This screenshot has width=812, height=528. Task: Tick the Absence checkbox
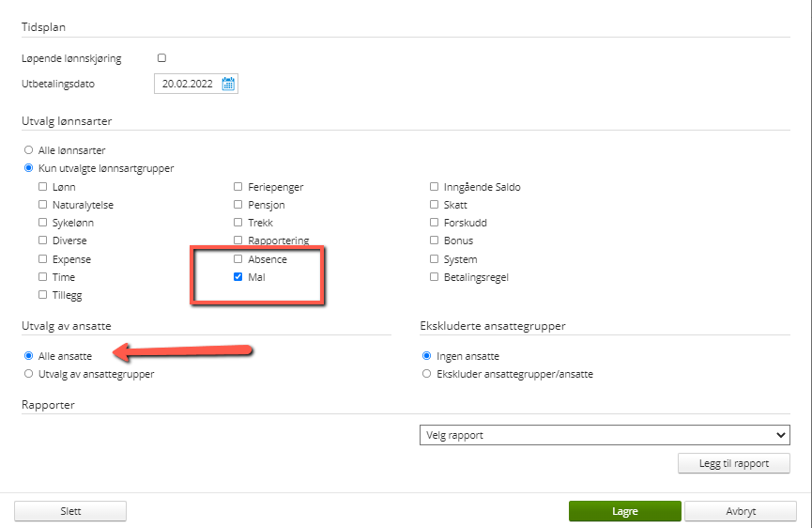point(238,259)
